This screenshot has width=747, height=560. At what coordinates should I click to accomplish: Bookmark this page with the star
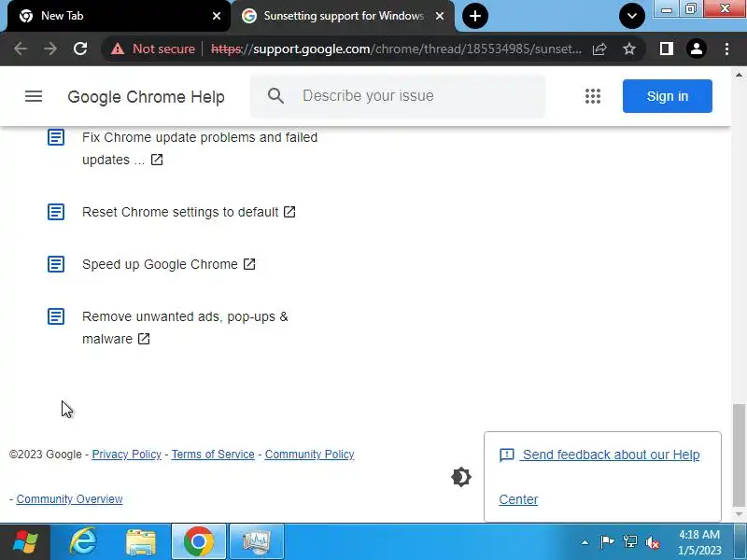[x=628, y=49]
